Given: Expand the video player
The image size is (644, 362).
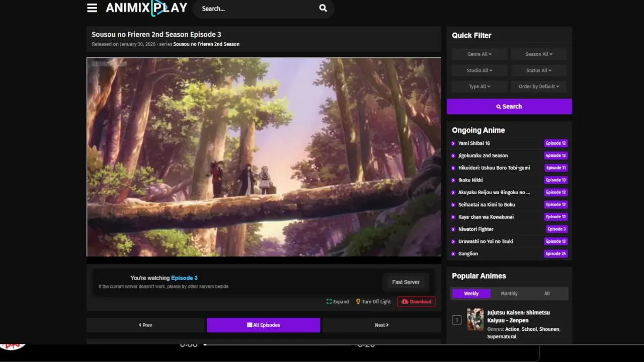Looking at the screenshot, I should (x=338, y=302).
